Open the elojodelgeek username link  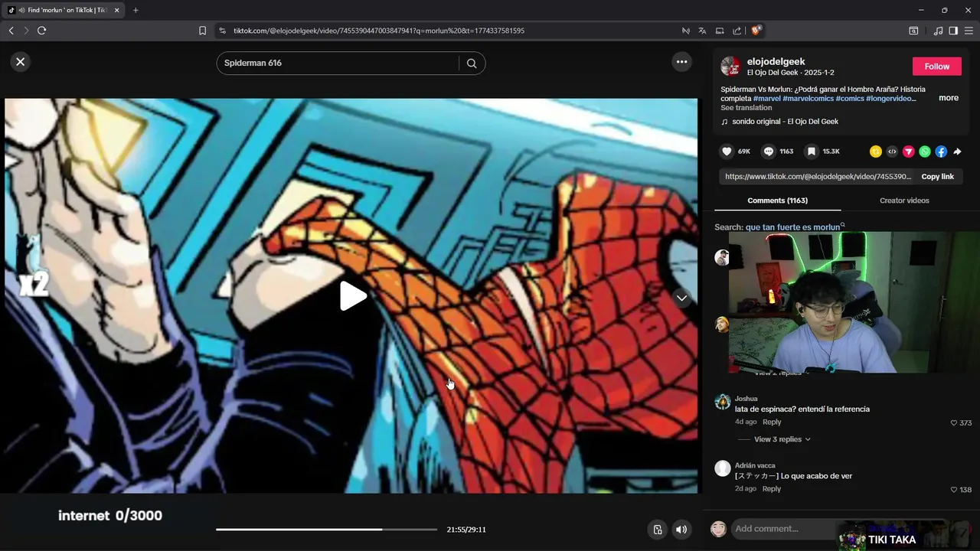pos(776,61)
